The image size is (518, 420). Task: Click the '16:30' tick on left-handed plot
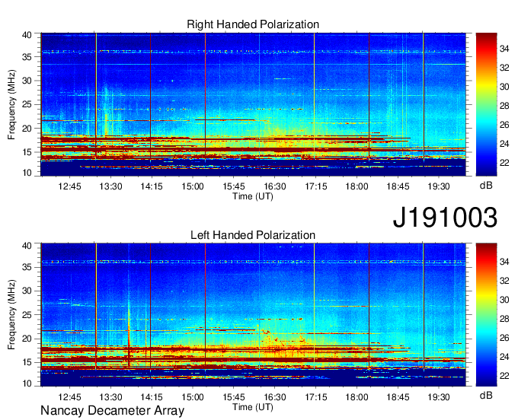point(274,397)
